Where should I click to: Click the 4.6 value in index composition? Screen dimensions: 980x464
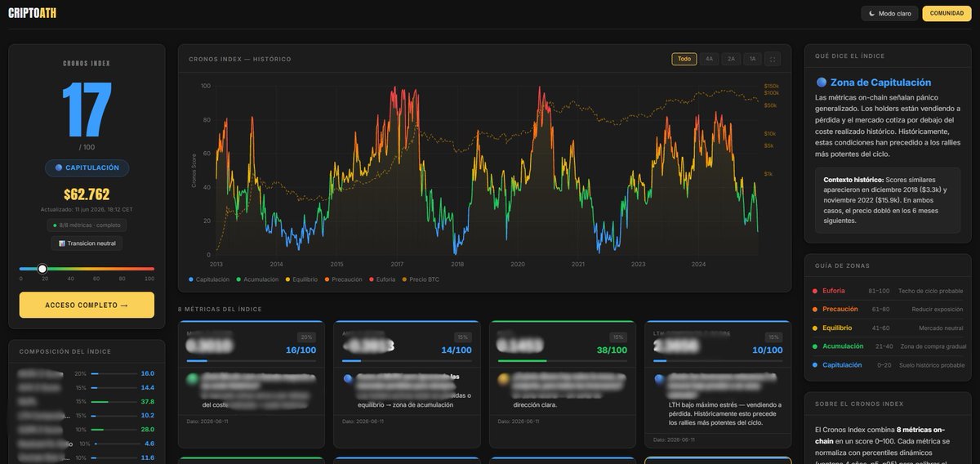[149, 444]
